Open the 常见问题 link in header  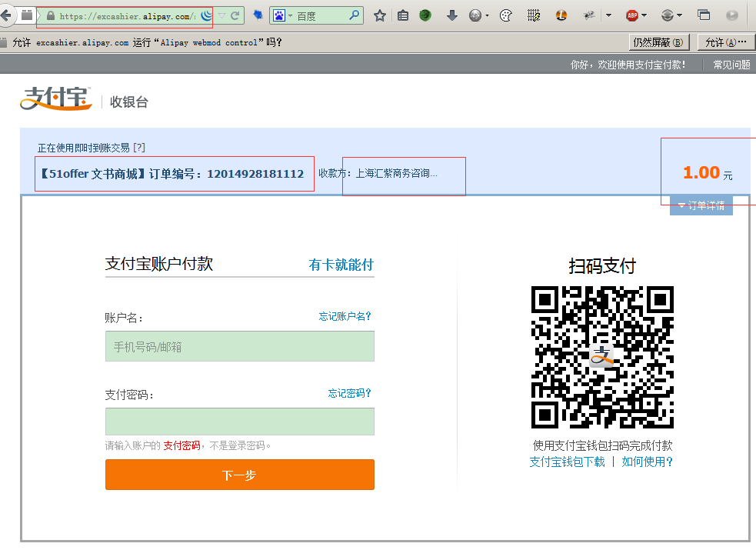pyautogui.click(x=732, y=65)
